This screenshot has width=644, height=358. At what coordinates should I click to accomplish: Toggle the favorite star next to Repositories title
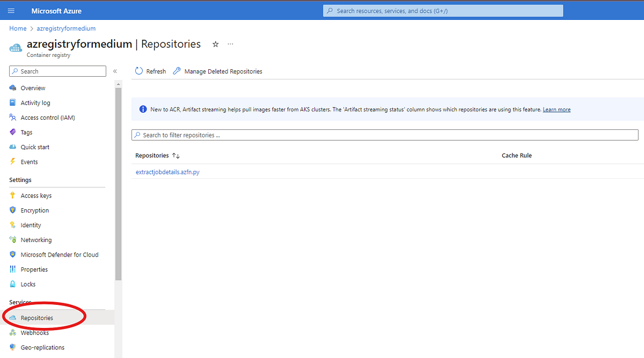[215, 44]
